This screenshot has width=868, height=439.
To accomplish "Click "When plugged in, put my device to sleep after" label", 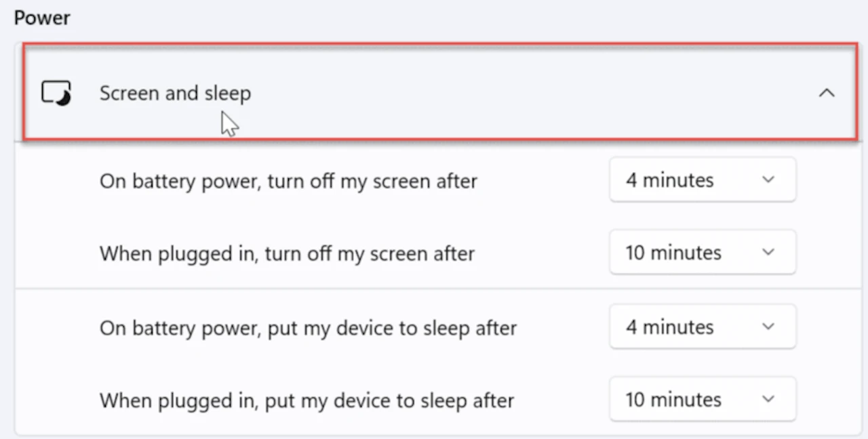I will (x=307, y=400).
